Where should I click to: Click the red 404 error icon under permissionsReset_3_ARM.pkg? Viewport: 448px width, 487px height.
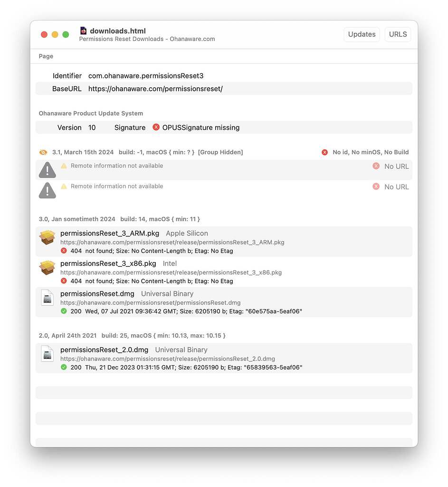pyautogui.click(x=64, y=251)
